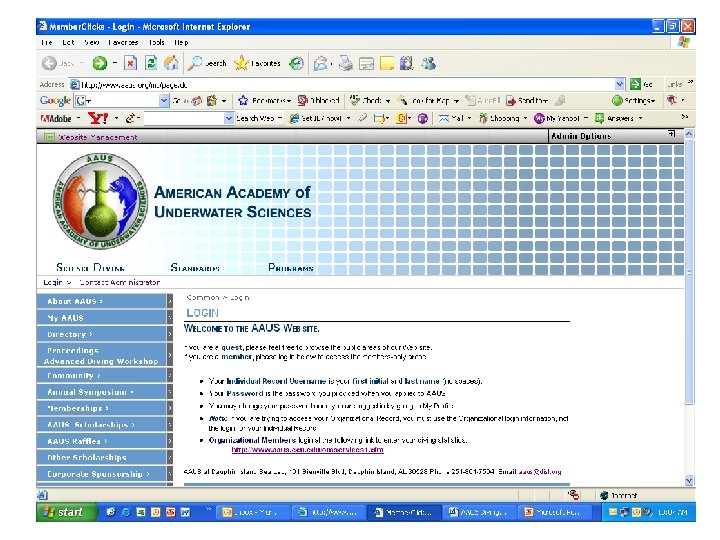Screen dimensions: 720x540
Task: Click the yellow note Discuss icon
Action: point(387,63)
